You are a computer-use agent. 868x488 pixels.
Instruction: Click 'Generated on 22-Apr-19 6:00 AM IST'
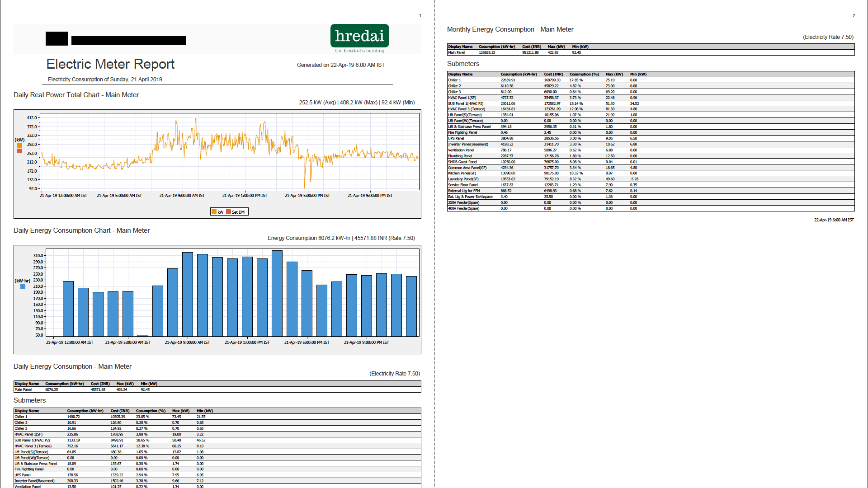click(x=341, y=65)
